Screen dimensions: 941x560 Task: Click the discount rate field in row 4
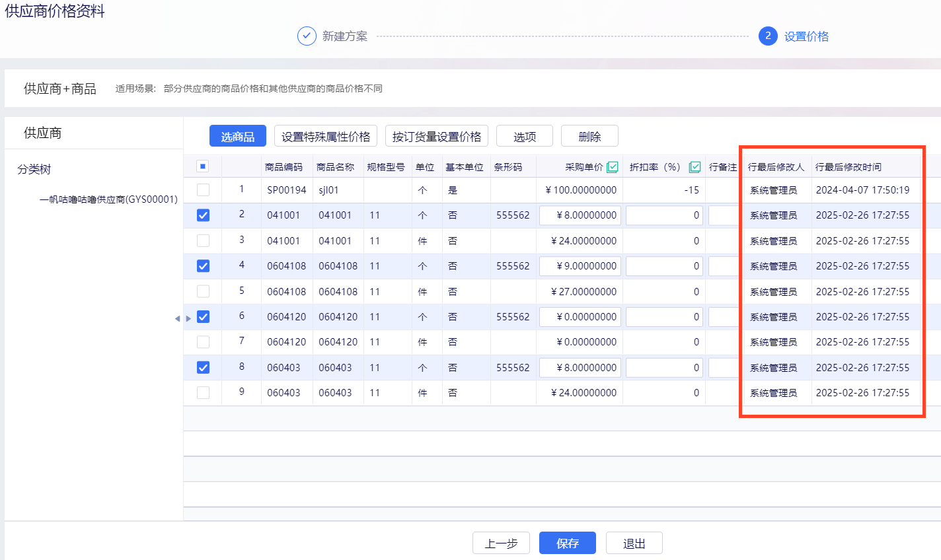pos(664,266)
